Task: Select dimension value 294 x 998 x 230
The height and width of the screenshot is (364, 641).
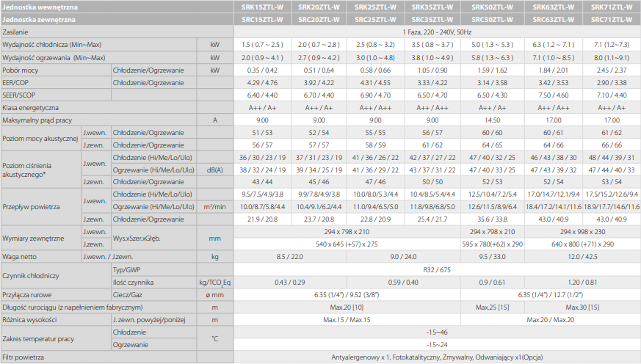Action: pyautogui.click(x=582, y=232)
